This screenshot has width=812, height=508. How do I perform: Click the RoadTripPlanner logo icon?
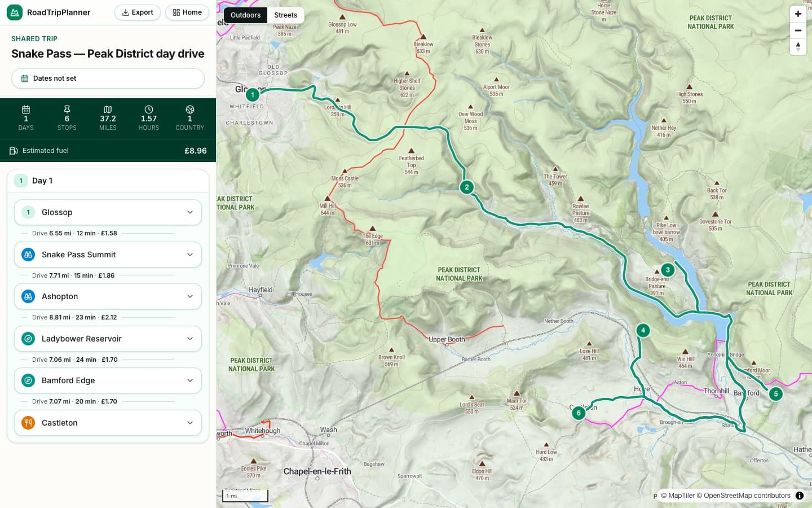coord(15,12)
